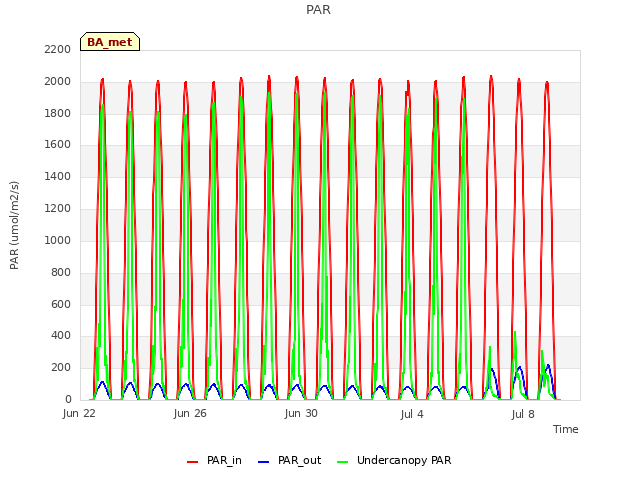The width and height of the screenshot is (640, 480).
Task: Click the 1200 y-axis tick label
Action: point(58,209)
